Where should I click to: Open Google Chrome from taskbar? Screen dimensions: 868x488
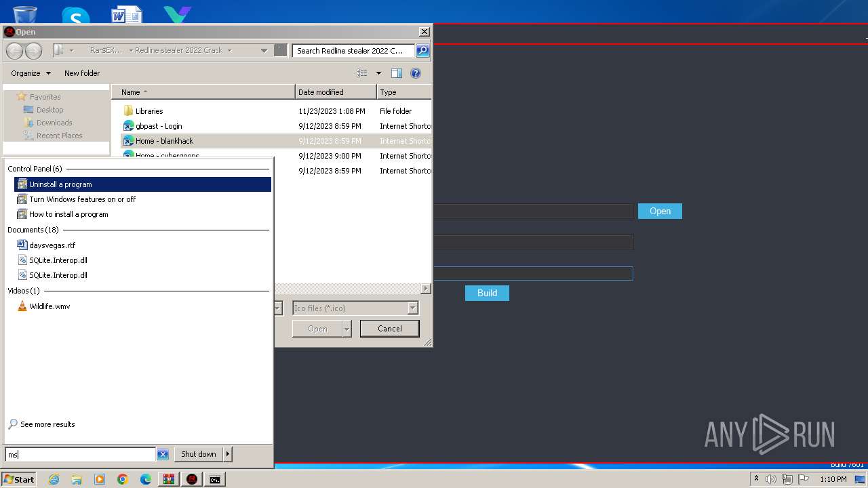123,479
